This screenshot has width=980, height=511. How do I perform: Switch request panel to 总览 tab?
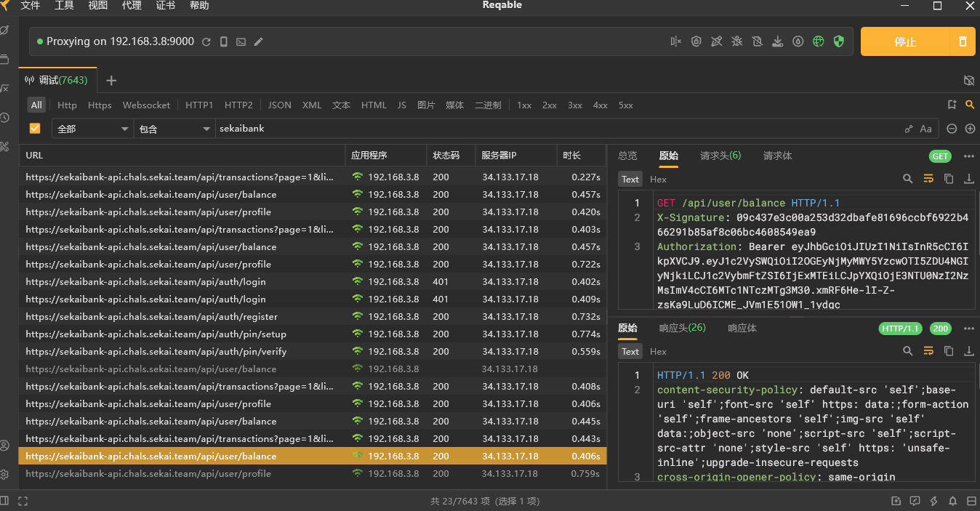(627, 156)
